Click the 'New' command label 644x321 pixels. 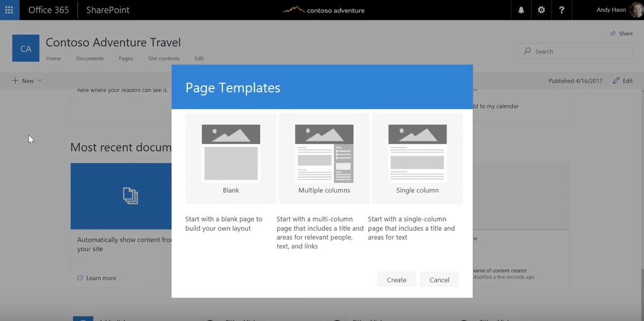(x=28, y=81)
